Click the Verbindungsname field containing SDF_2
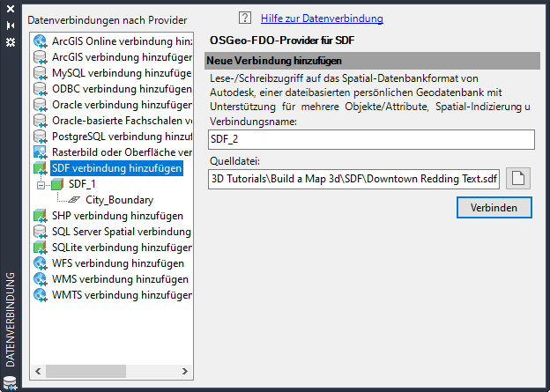The width and height of the screenshot is (550, 392). (371, 139)
